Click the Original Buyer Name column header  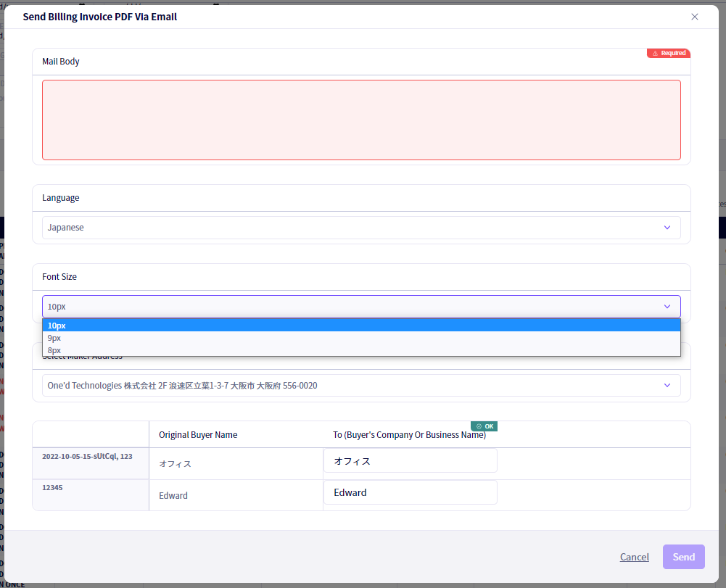198,435
